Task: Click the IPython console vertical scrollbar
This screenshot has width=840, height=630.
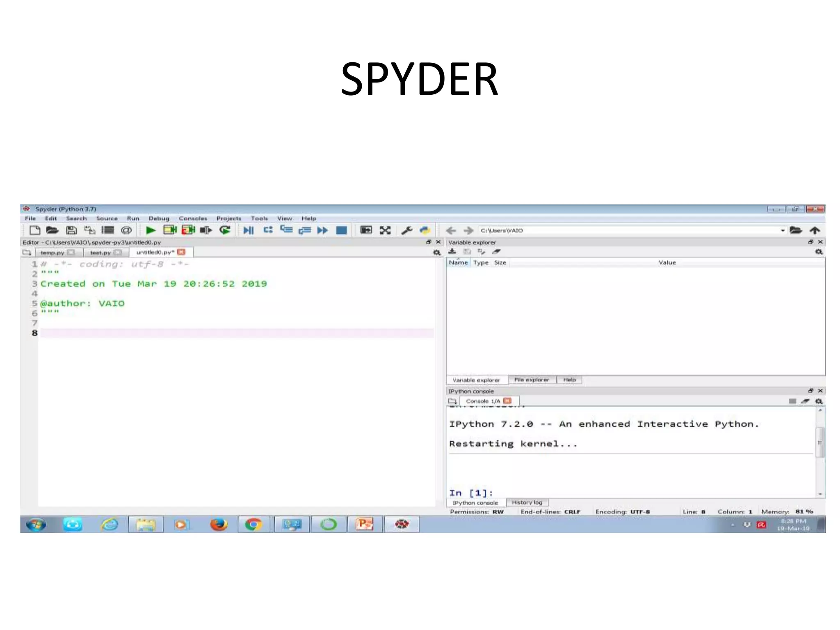Action: 820,443
